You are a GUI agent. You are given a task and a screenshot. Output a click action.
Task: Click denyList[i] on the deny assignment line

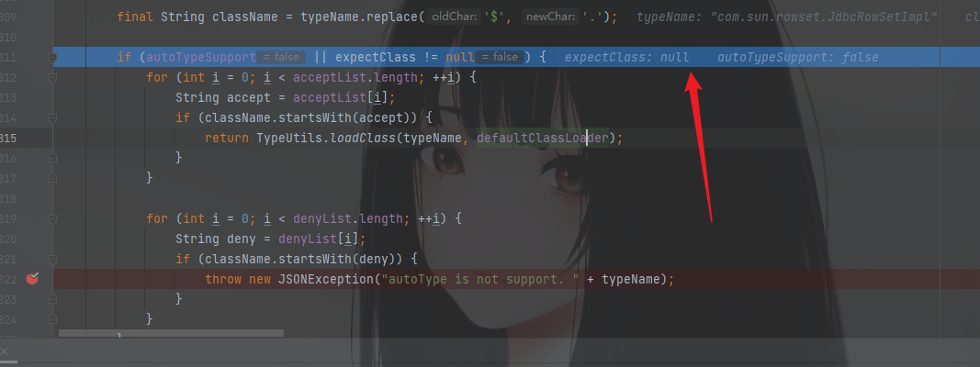click(318, 239)
